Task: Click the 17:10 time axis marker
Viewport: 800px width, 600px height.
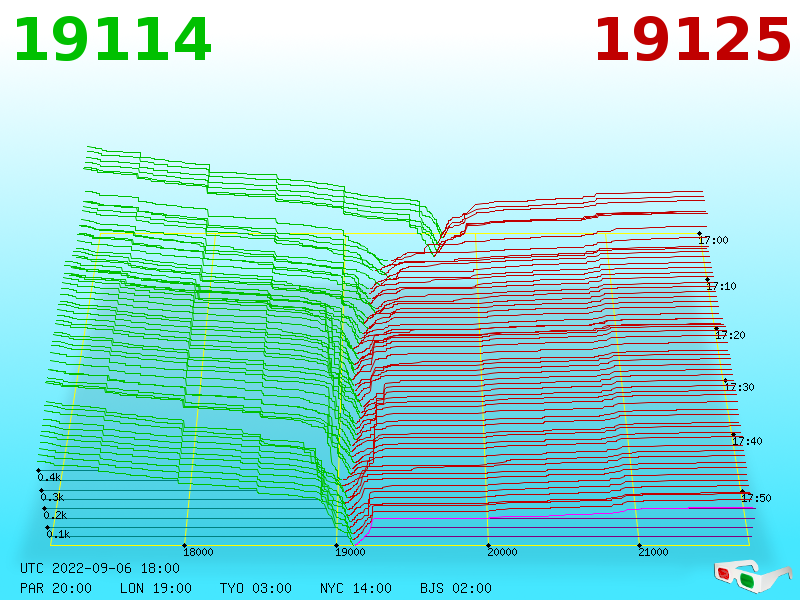Action: click(x=721, y=286)
